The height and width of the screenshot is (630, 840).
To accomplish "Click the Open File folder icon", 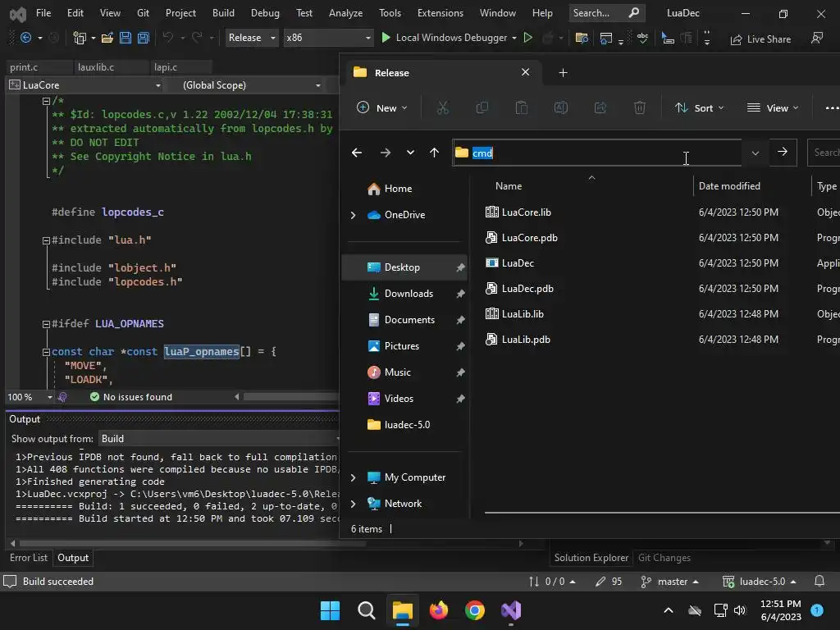I will (107, 38).
